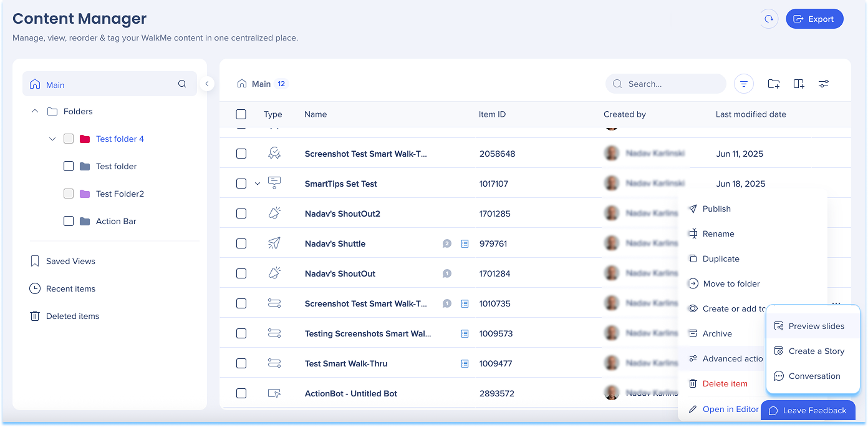Click the search icon in the Main sidebar row
Viewport: 868px width, 427px height.
(182, 84)
